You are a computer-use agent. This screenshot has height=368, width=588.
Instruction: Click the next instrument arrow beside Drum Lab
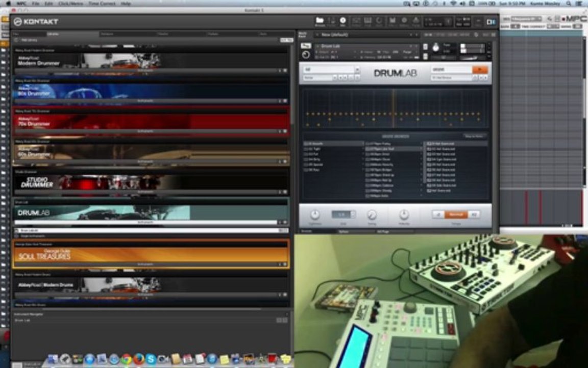pos(415,46)
